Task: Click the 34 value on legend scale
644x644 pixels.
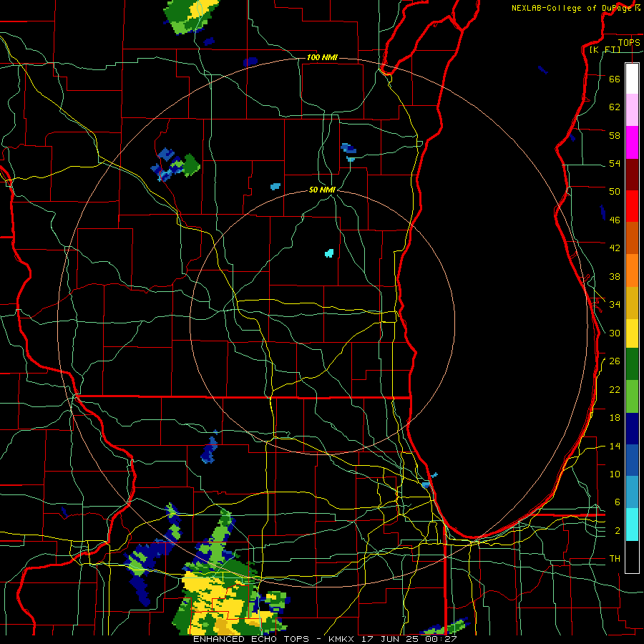Action: click(615, 305)
